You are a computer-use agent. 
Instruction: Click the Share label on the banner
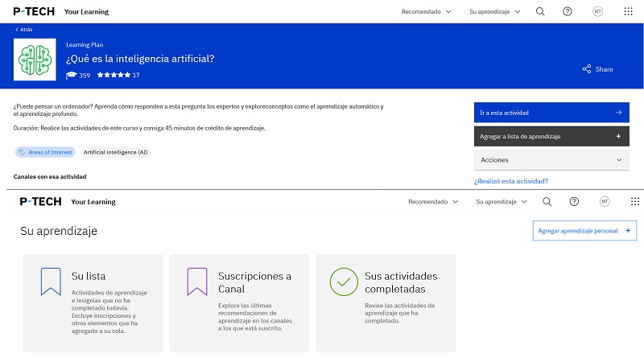[x=605, y=69]
